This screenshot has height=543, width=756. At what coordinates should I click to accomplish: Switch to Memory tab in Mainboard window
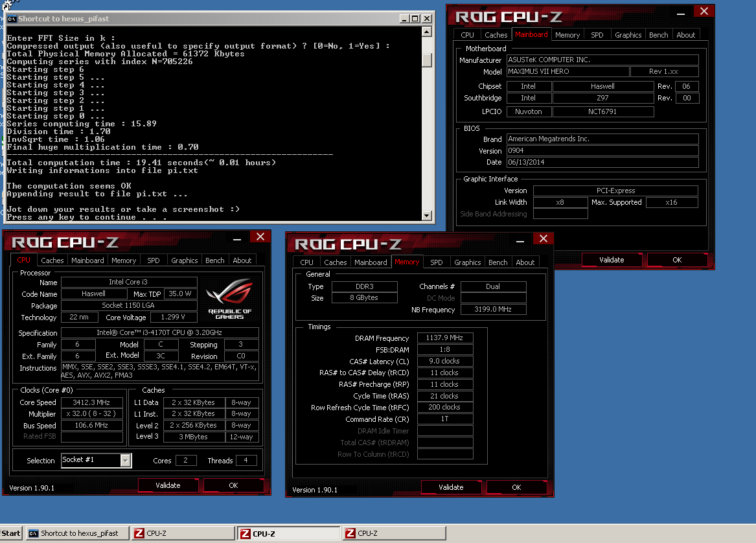click(x=567, y=35)
